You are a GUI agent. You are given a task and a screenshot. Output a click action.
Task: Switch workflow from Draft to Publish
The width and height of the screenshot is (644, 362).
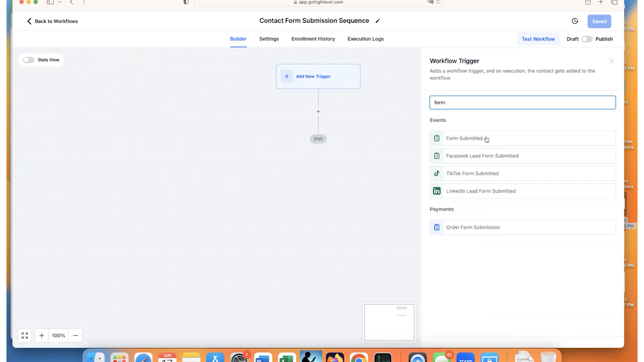(x=587, y=39)
